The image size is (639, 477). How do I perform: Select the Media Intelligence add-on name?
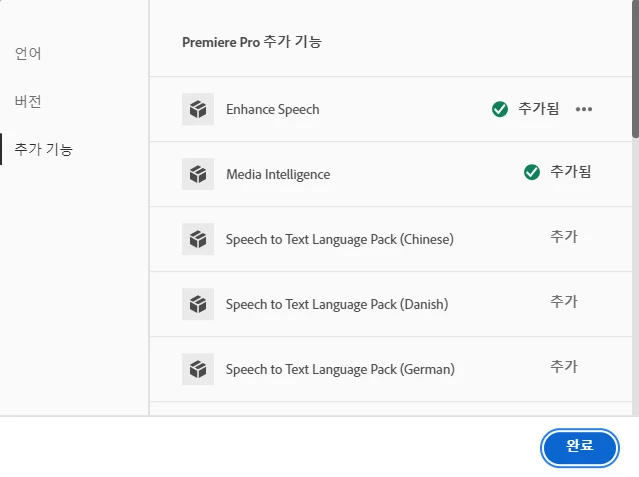(277, 174)
